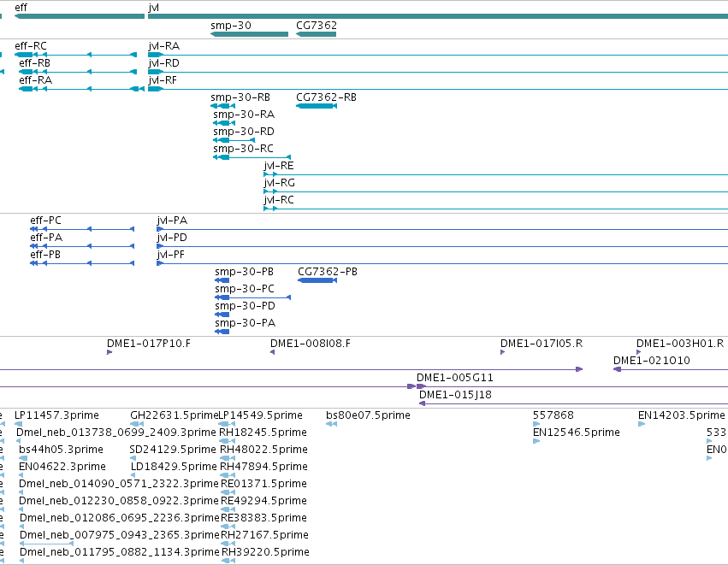
Task: Select the jvl-RG transcript label
Action: (279, 183)
